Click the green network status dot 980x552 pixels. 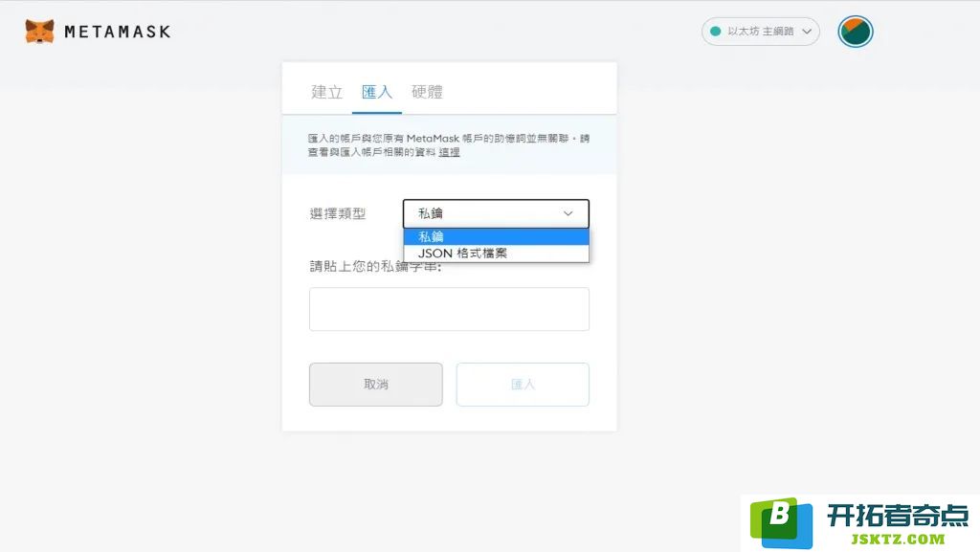click(716, 32)
